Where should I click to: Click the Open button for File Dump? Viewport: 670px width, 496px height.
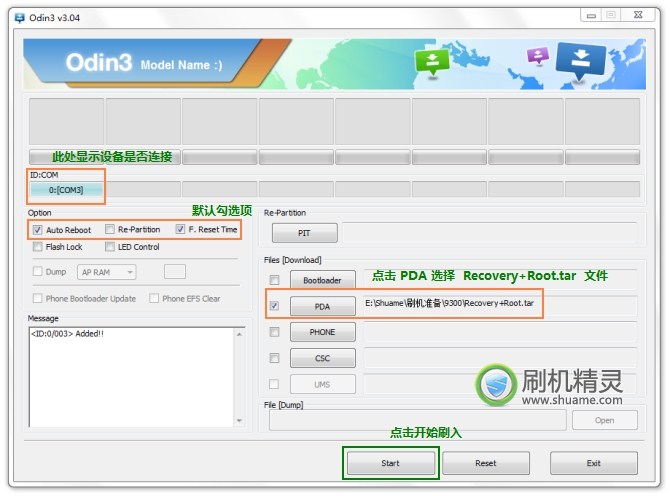605,420
